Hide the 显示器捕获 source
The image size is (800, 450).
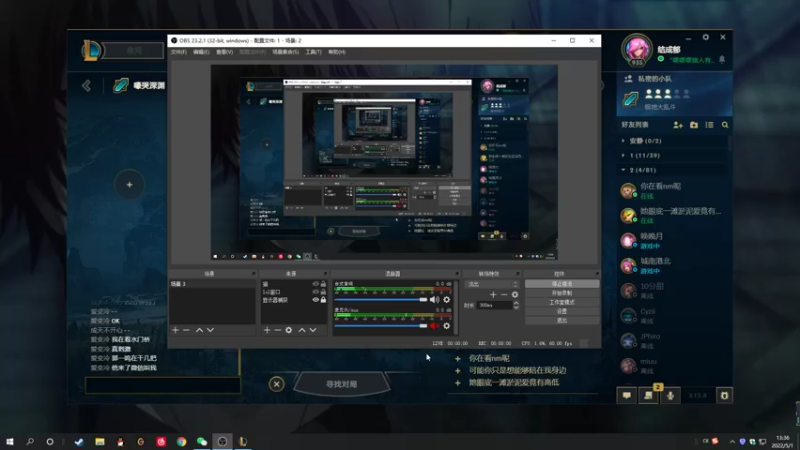coord(315,300)
